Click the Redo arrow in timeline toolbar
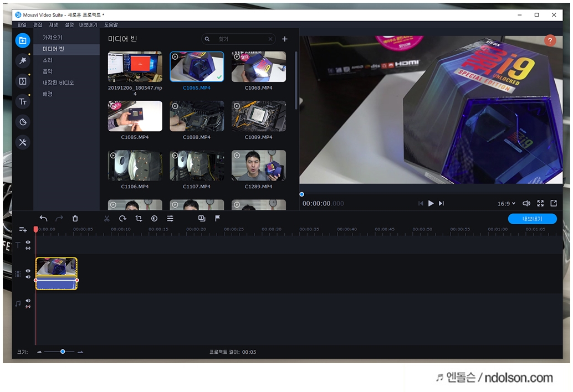Screen dimensions: 573x392 click(x=59, y=218)
